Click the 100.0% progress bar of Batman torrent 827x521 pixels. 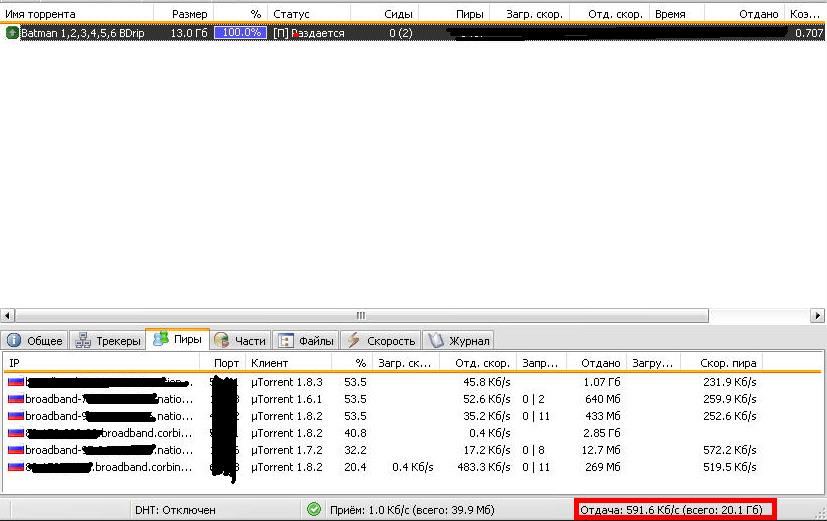tap(241, 33)
